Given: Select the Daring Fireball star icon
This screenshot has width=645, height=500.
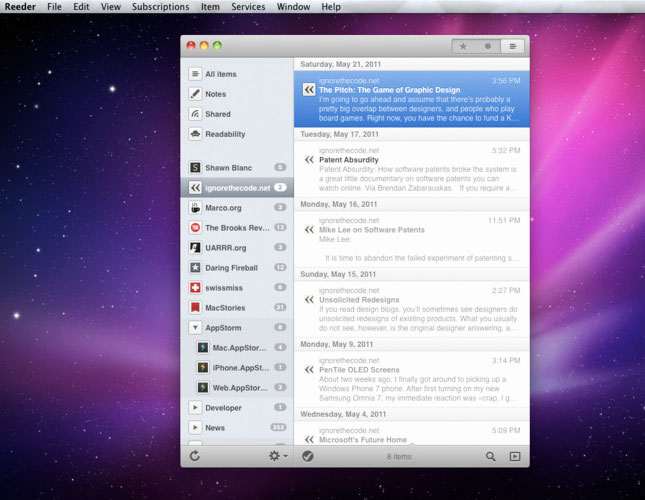Looking at the screenshot, I should (x=195, y=268).
